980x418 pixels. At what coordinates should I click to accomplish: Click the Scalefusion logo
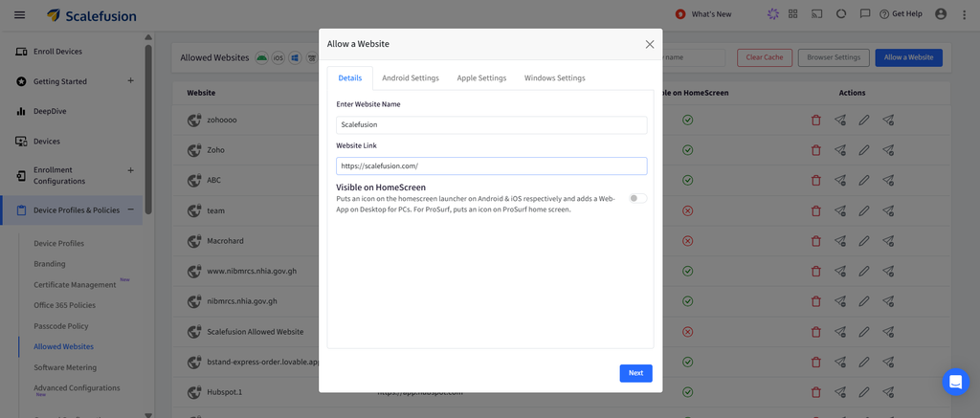click(x=92, y=15)
